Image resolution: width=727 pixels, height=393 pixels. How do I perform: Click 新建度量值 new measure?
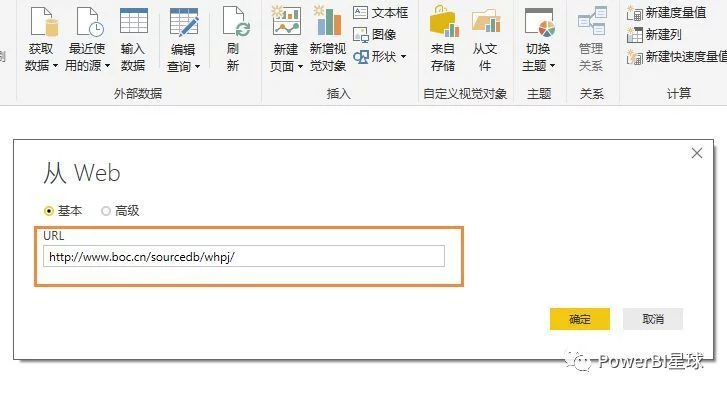point(666,13)
